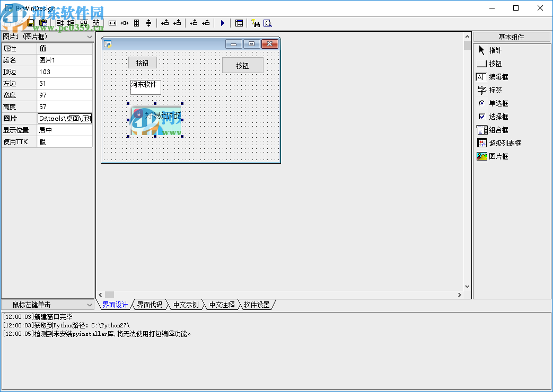
Task: Click the design canvas scroll-right arrow
Action: 460,295
